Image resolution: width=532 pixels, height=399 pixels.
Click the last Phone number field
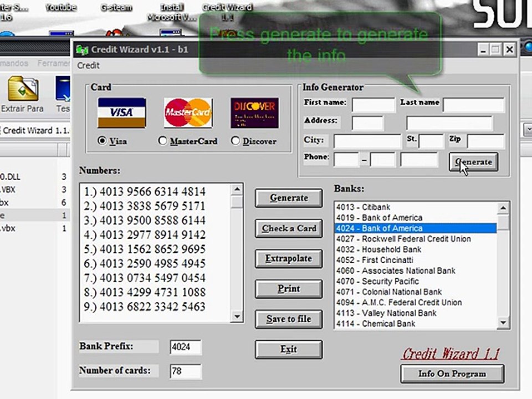tap(420, 160)
